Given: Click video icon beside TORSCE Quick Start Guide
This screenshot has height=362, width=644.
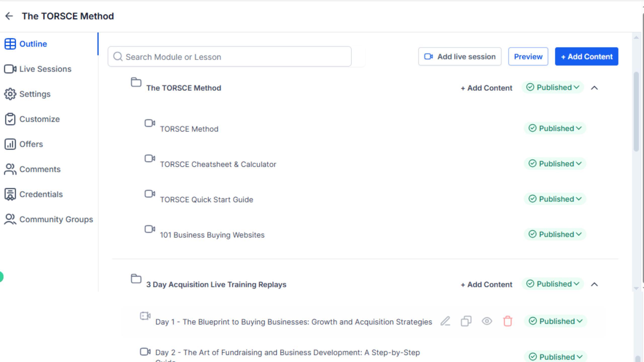Looking at the screenshot, I should click(x=150, y=194).
